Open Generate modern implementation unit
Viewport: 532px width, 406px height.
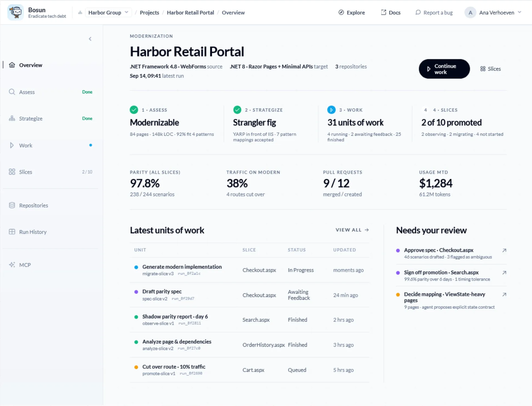click(x=250, y=270)
